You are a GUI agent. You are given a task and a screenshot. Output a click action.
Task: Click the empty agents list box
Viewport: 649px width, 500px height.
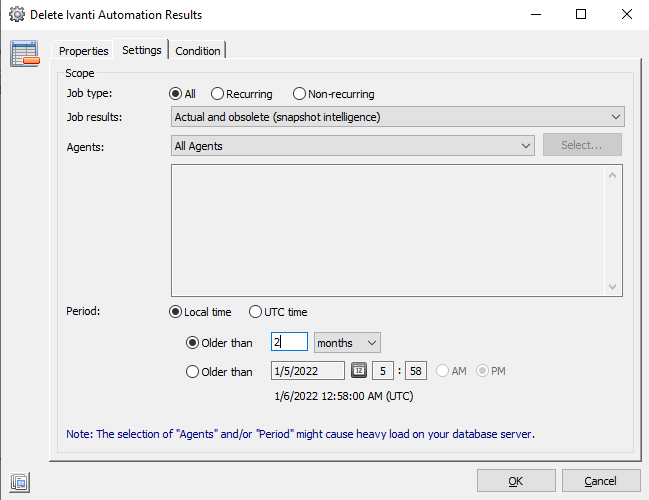(397, 230)
